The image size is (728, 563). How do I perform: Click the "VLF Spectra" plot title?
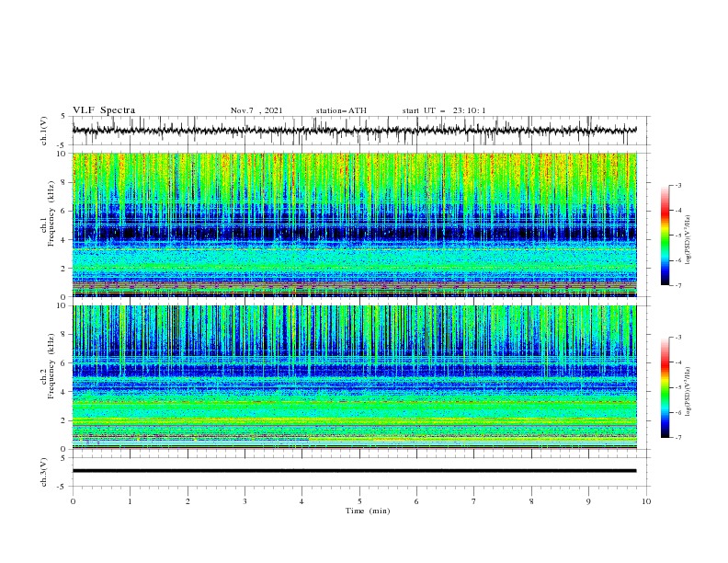point(104,110)
